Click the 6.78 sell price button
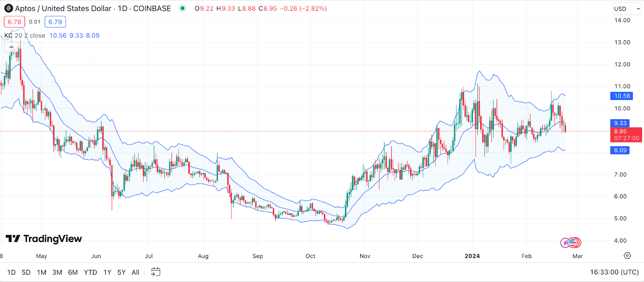644x282 pixels. pos(14,22)
